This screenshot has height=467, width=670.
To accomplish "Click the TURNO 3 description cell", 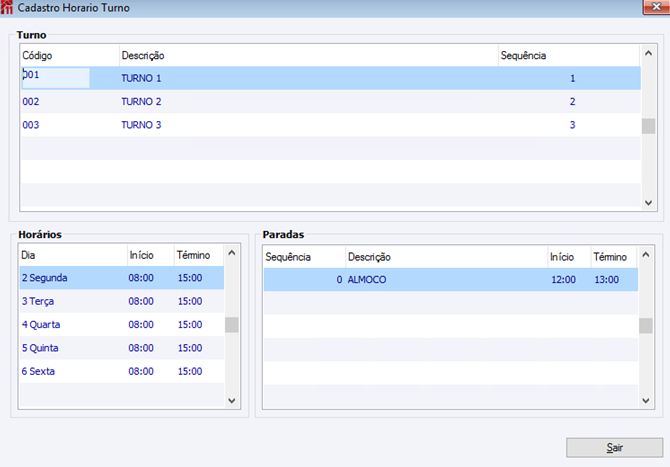I will [x=141, y=125].
